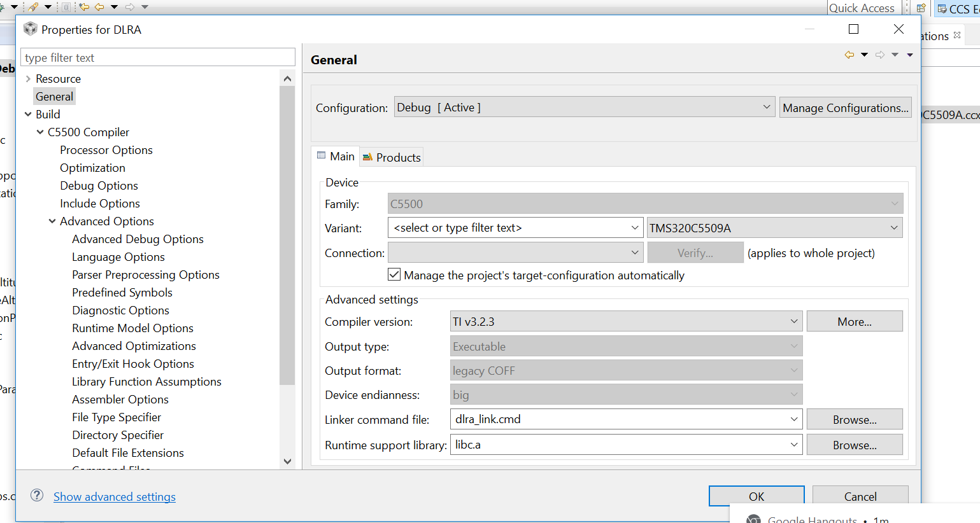Select Advanced Debug Options in the tree
980x523 pixels.
(x=138, y=239)
